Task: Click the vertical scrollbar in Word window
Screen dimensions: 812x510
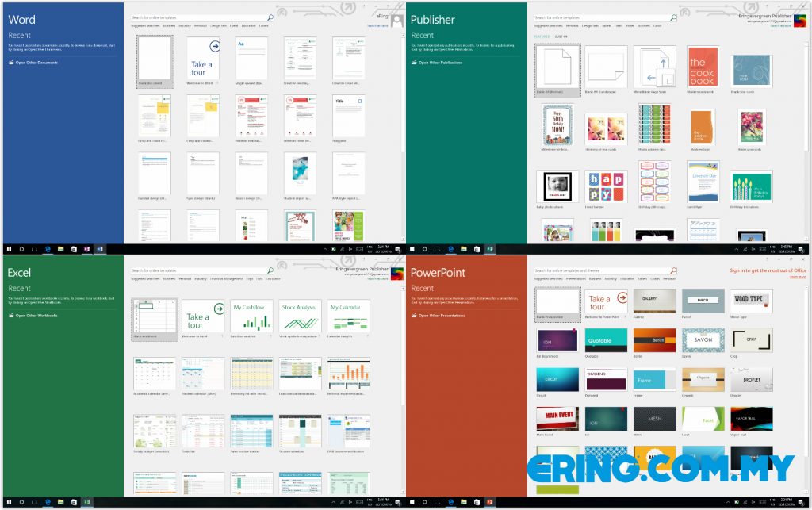Action: (x=404, y=137)
